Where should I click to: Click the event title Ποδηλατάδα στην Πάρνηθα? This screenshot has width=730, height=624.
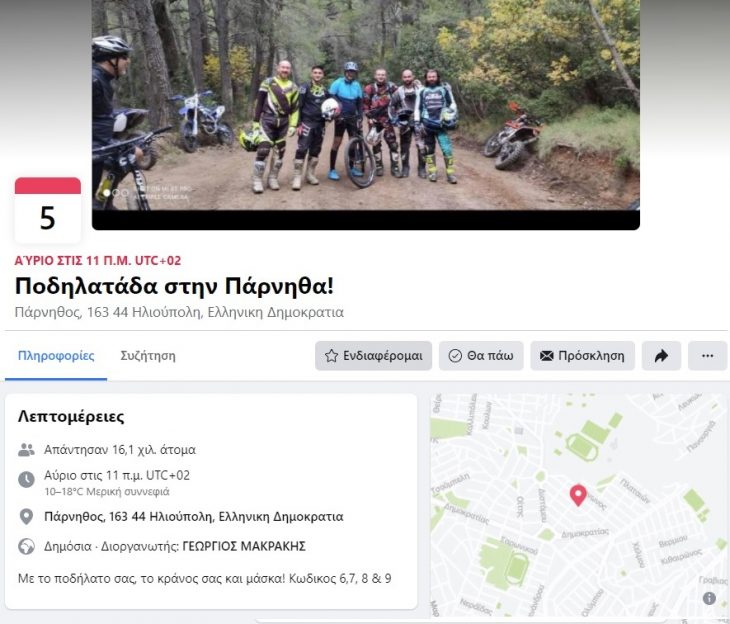click(x=175, y=286)
